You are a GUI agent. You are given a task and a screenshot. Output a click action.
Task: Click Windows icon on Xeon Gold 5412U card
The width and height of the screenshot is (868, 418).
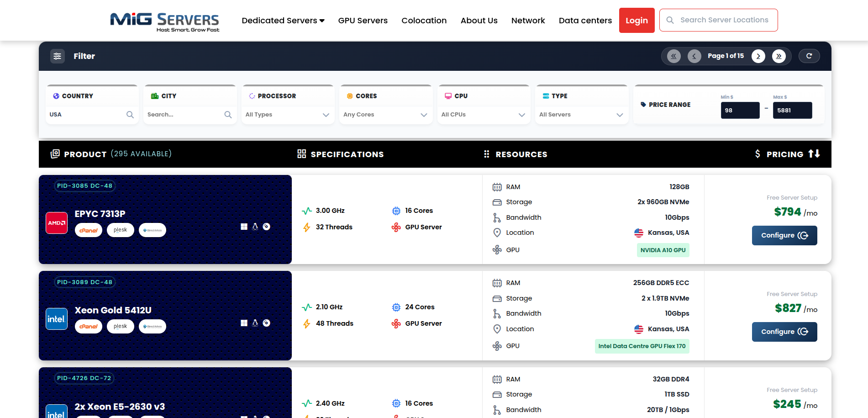coord(244,323)
